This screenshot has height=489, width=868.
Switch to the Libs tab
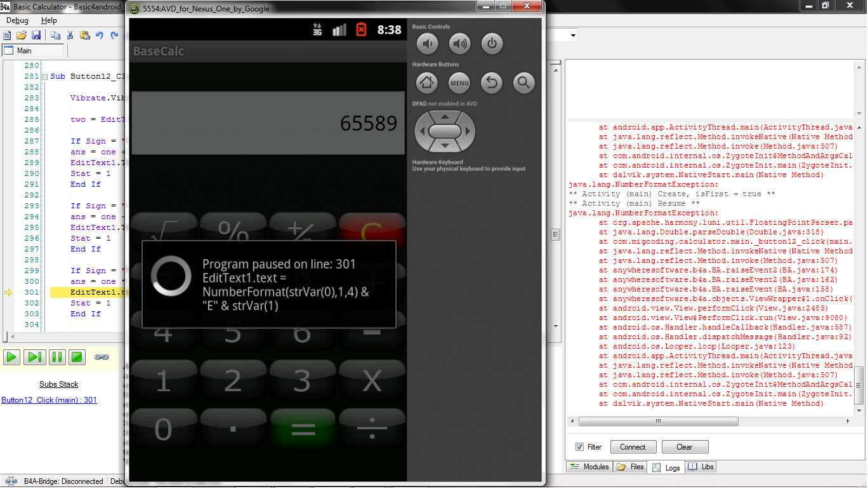pyautogui.click(x=701, y=467)
